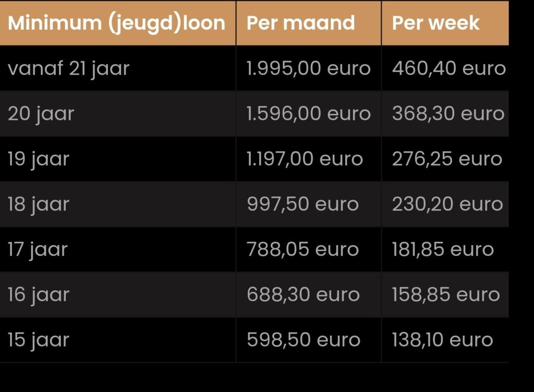Click the 1.197,00 euro monthly cell

tap(305, 159)
